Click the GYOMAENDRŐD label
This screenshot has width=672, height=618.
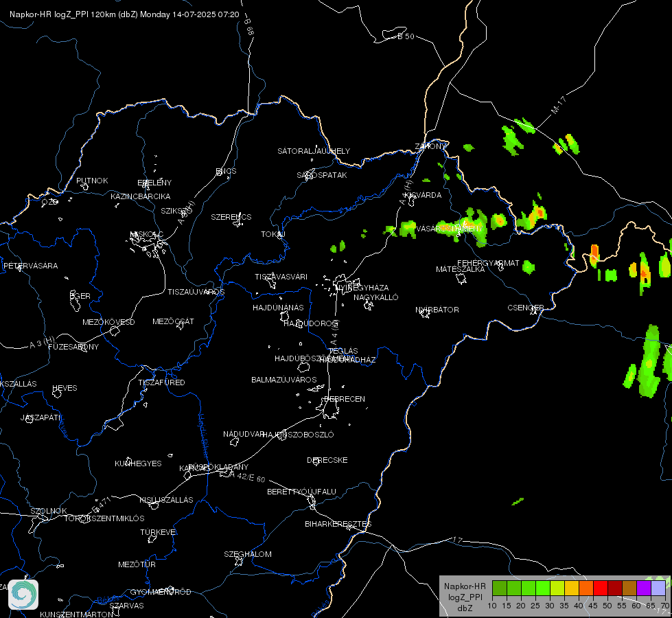click(161, 592)
